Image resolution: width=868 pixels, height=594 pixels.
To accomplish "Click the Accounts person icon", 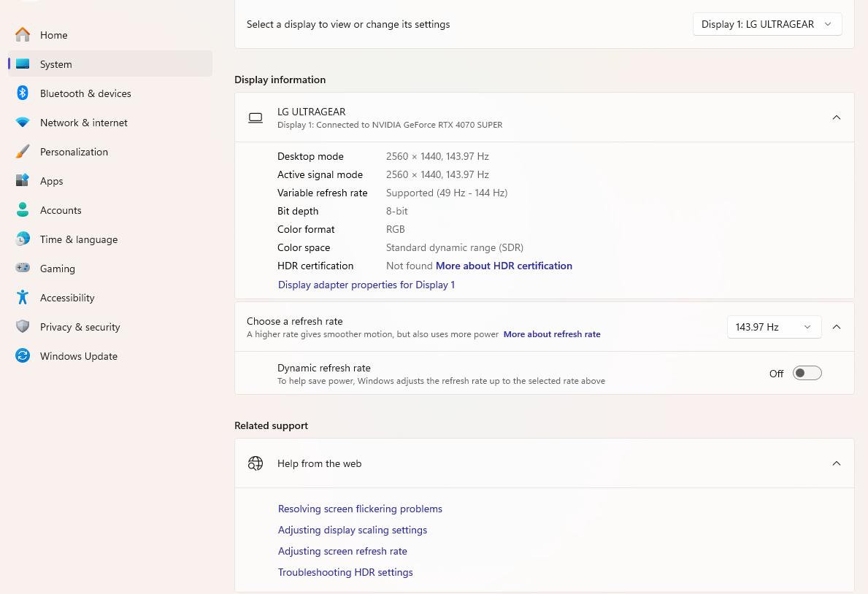I will (x=23, y=210).
